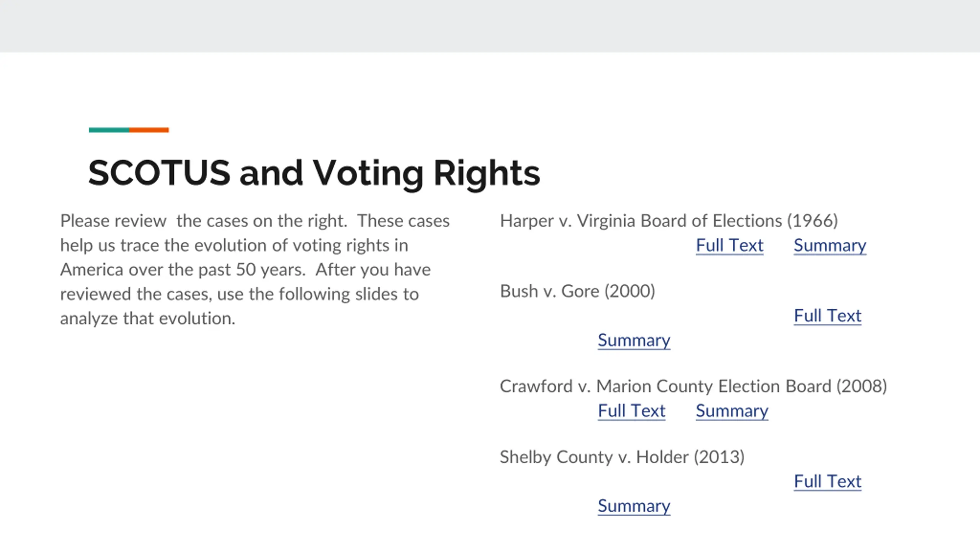Open Summary link for Shelby County v. Holder

click(x=634, y=506)
